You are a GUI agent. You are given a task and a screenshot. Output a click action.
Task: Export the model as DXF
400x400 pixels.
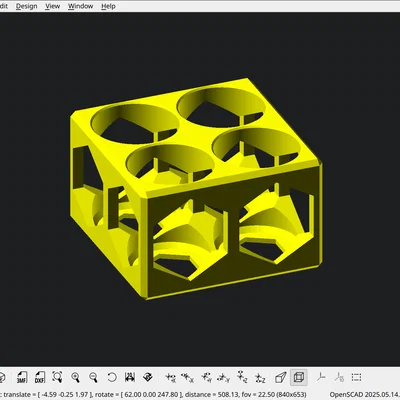(40, 377)
